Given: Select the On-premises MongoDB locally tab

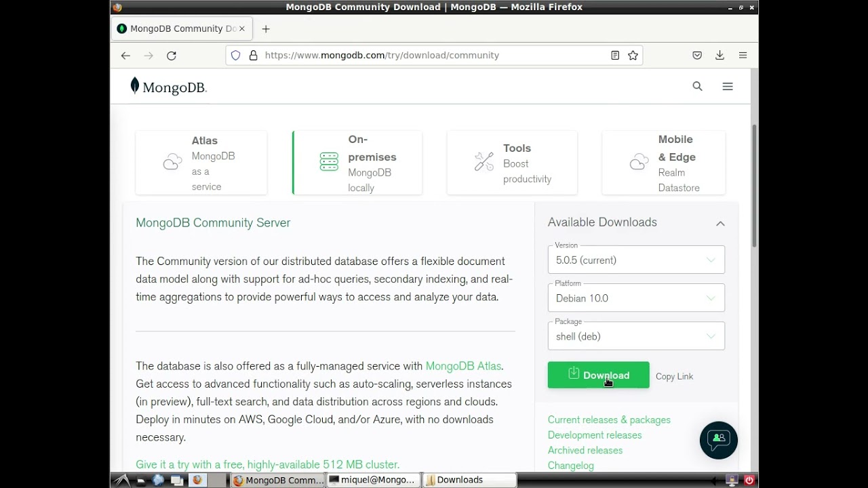Looking at the screenshot, I should click(357, 163).
